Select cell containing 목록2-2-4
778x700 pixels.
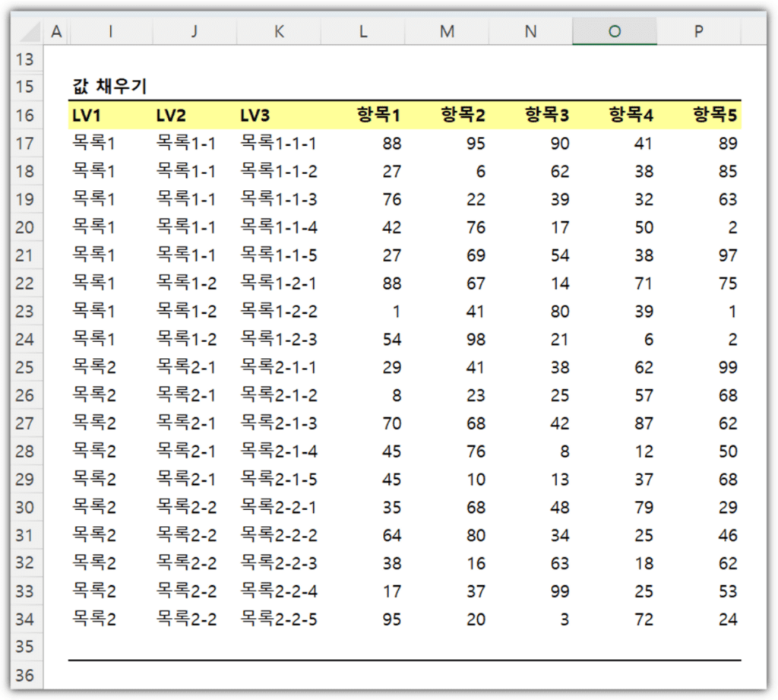click(279, 591)
